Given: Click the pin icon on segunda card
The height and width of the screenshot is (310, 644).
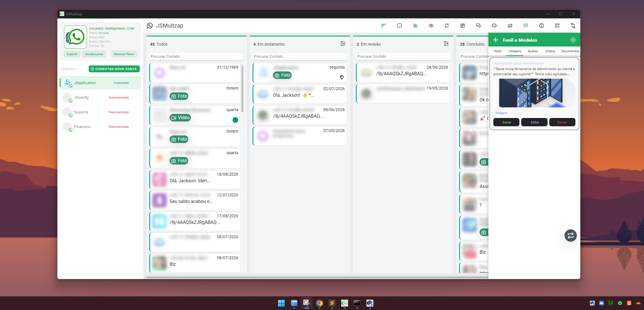Looking at the screenshot, I should (342, 77).
